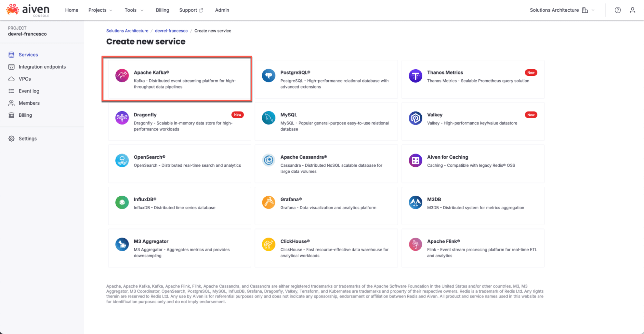Click the M3 Aggregator icon
The height and width of the screenshot is (334, 644).
pyautogui.click(x=122, y=244)
